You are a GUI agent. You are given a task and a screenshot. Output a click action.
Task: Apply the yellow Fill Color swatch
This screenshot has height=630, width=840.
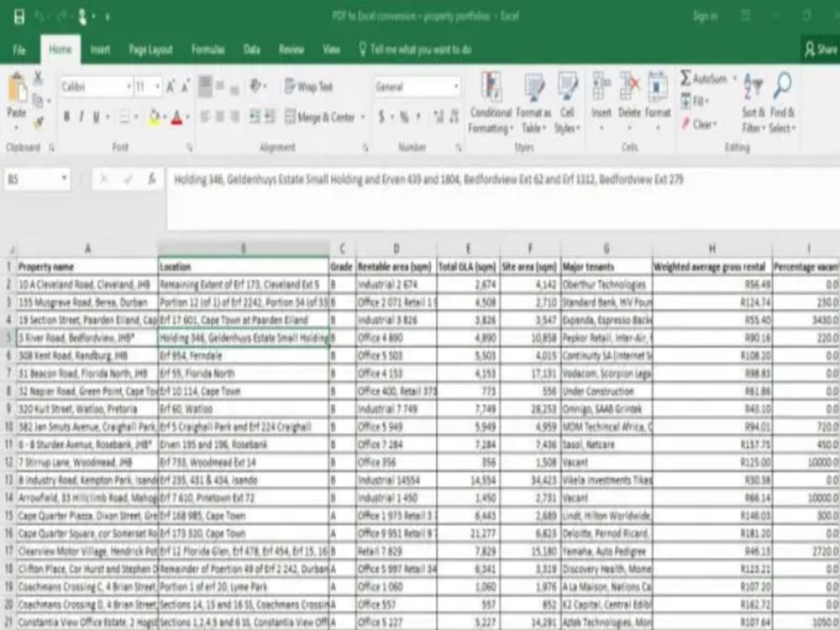pos(155,118)
